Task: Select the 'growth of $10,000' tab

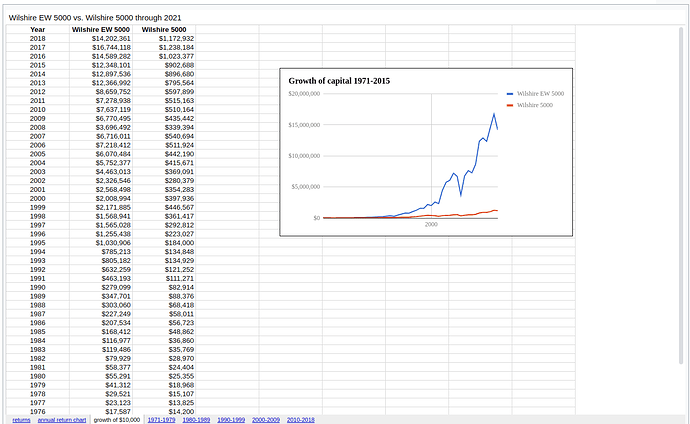Action: pos(117,420)
